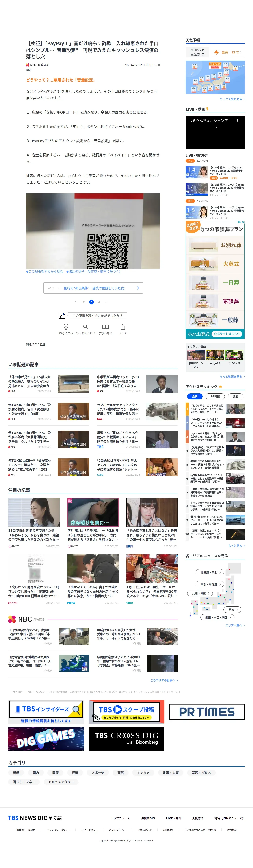Open the 話題・グルメ category
This screenshot has height=868, width=253.
[201, 773]
